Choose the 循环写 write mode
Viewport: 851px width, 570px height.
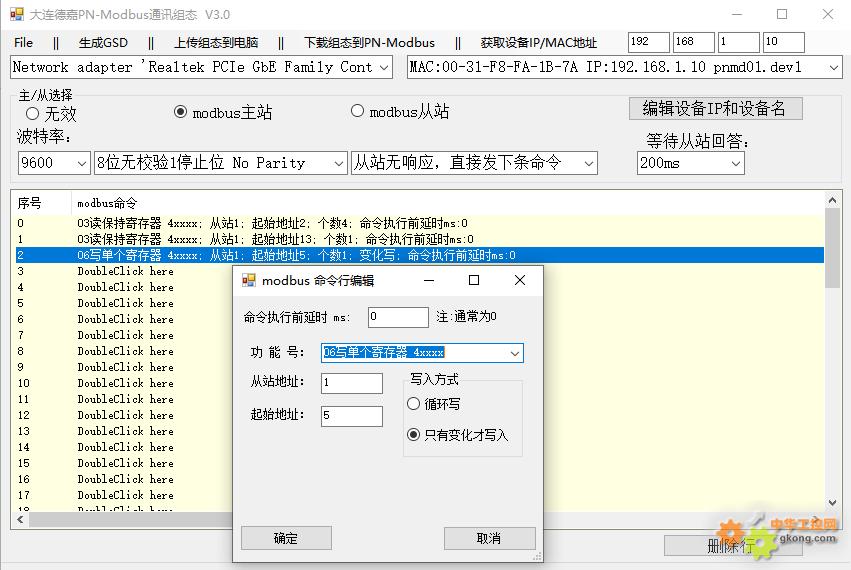click(x=414, y=404)
